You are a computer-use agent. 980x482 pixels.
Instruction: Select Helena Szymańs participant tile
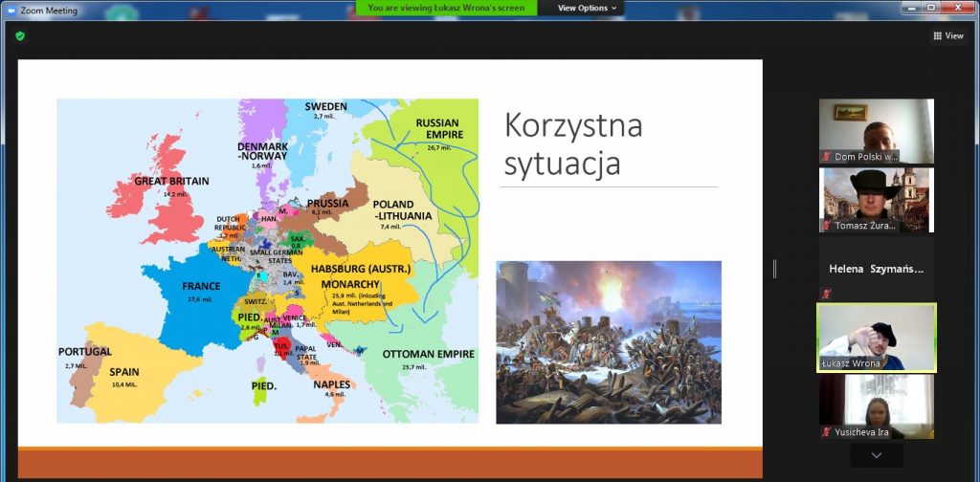(x=876, y=270)
